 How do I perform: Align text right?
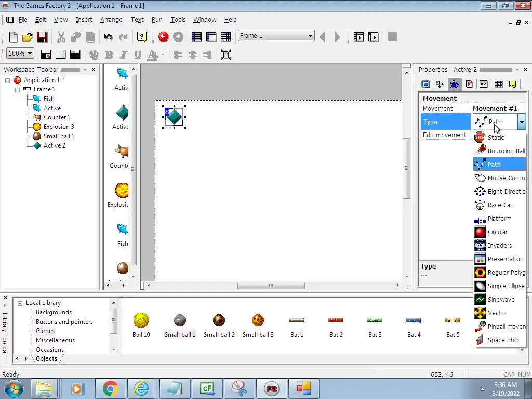click(207, 55)
